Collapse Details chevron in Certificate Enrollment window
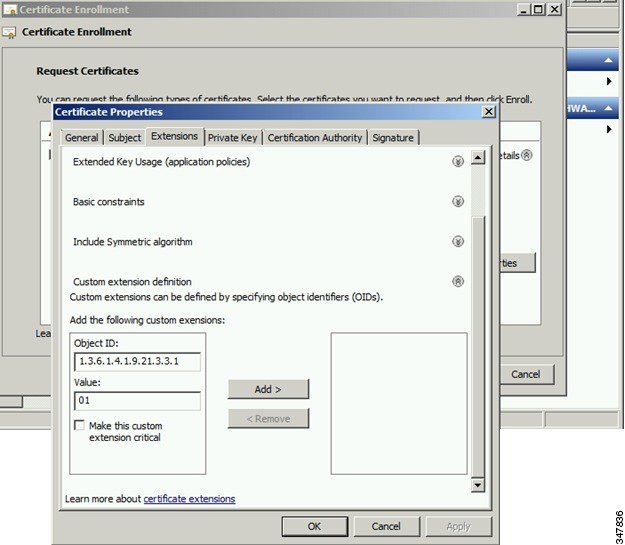The image size is (625, 545). click(x=527, y=155)
